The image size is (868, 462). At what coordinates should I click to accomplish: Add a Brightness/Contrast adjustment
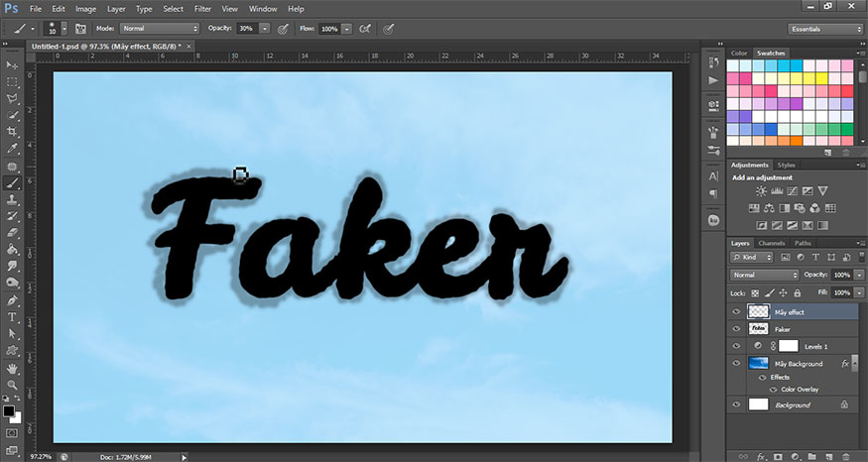click(761, 191)
